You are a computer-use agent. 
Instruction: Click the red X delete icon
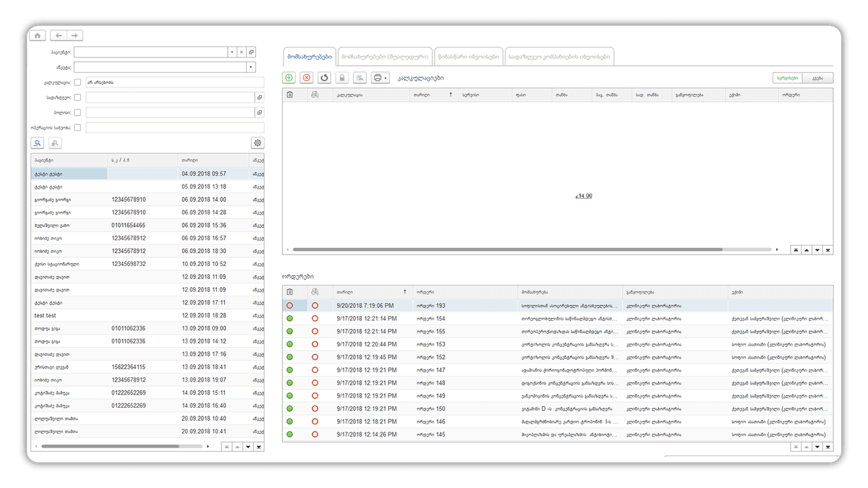point(307,77)
